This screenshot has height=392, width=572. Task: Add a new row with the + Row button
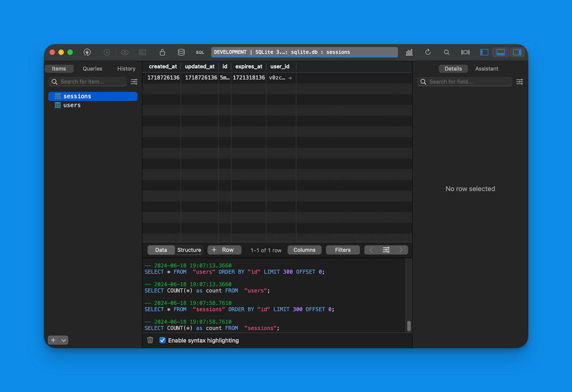click(224, 249)
